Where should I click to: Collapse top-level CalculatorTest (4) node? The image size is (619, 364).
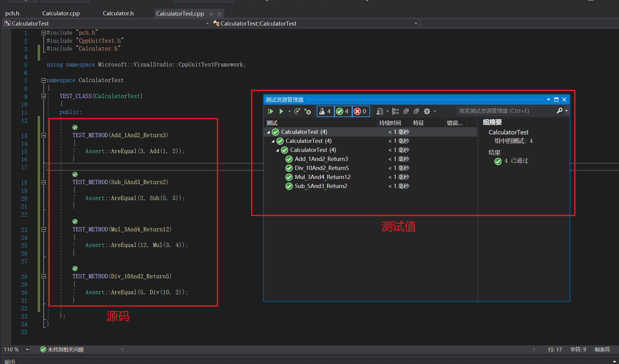point(268,132)
